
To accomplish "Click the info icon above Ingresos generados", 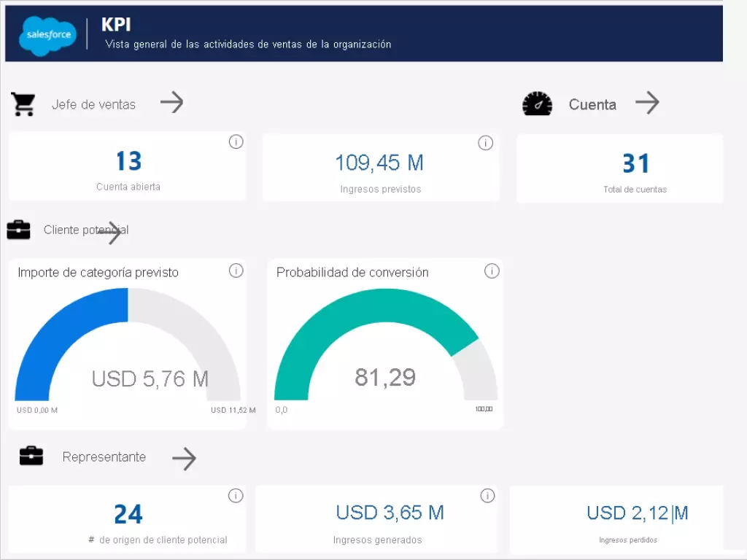I will (x=487, y=495).
